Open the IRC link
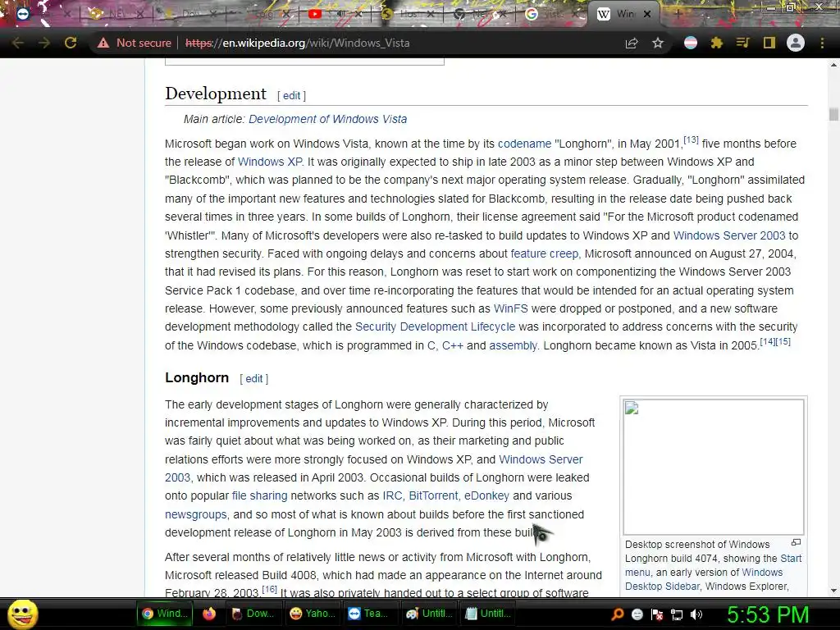The width and height of the screenshot is (840, 630). [392, 495]
